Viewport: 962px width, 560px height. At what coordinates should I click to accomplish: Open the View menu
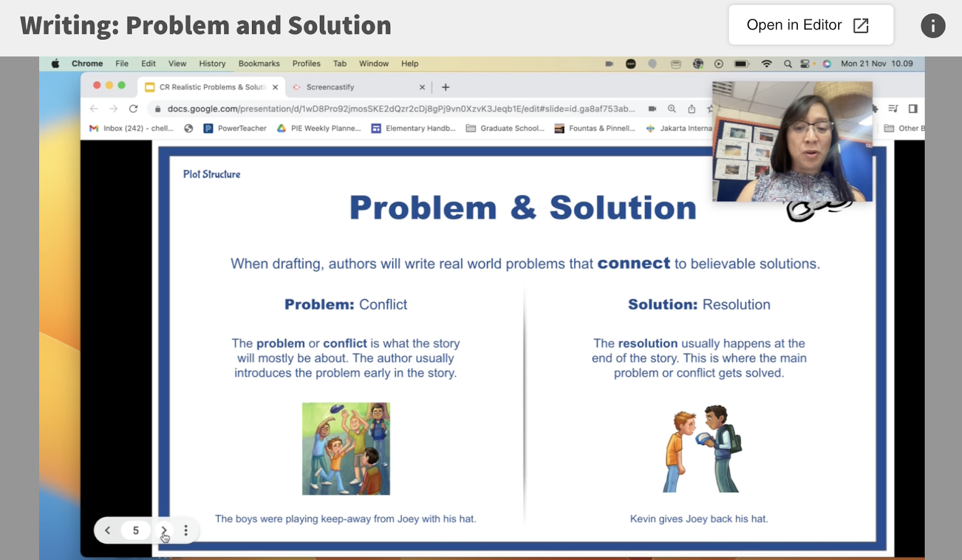point(177,64)
